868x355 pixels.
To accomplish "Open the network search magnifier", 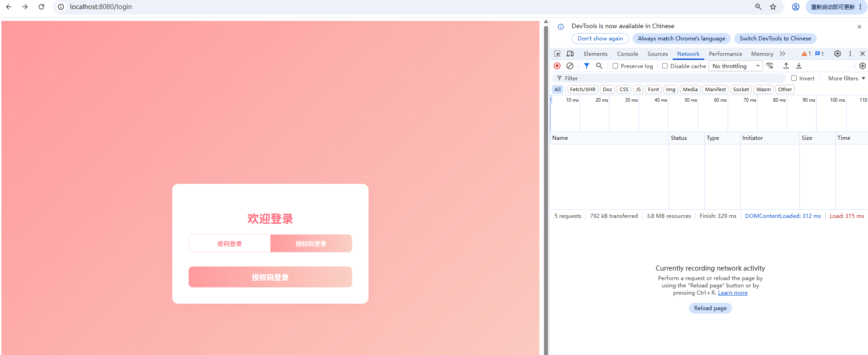I will point(599,66).
